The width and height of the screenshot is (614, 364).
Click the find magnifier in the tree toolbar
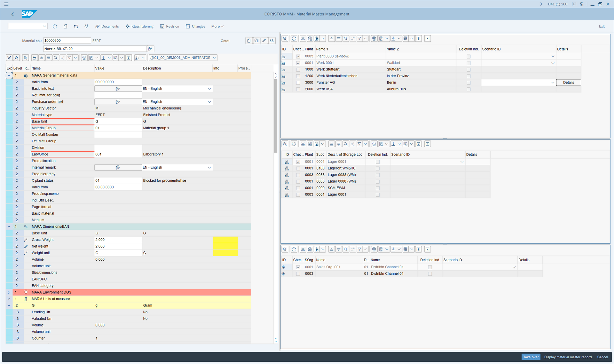[x=56, y=58]
